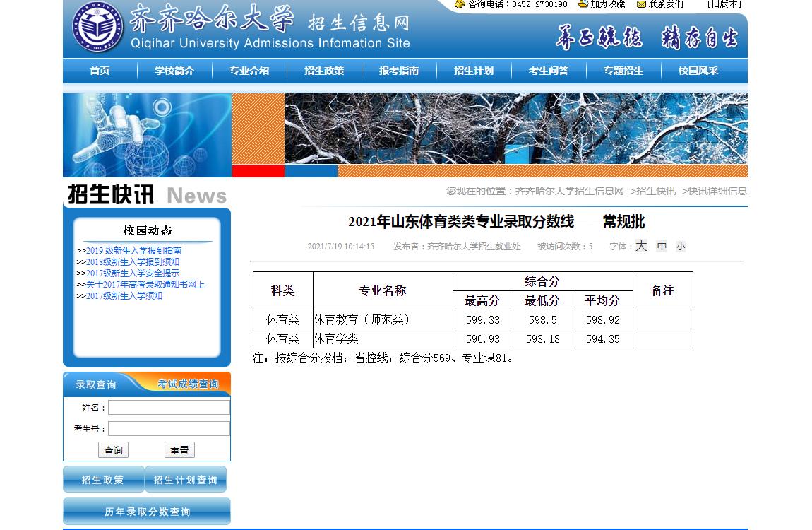Open the 考生问答 menu item
Viewport: 812px width, 530px height.
[549, 71]
